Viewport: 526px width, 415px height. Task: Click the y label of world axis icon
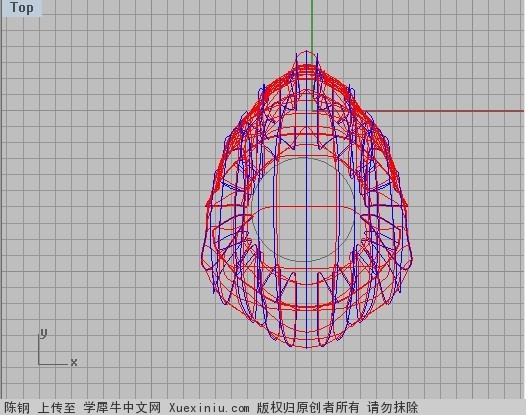tap(44, 332)
